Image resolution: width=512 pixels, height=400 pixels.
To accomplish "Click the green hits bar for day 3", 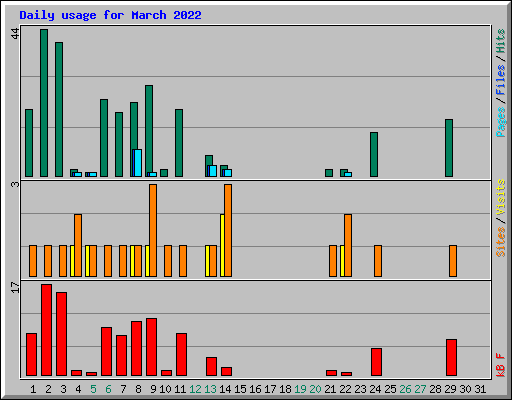I will coord(59,109).
